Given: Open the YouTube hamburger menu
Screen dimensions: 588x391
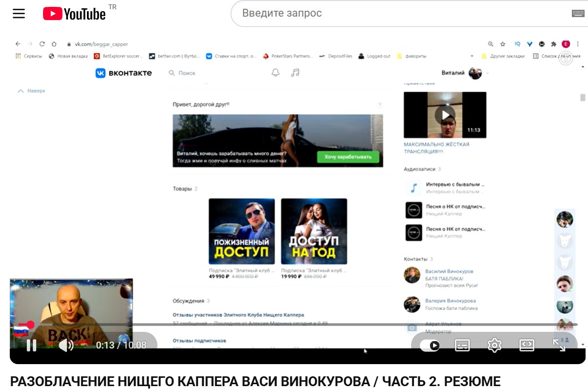Looking at the screenshot, I should [19, 13].
